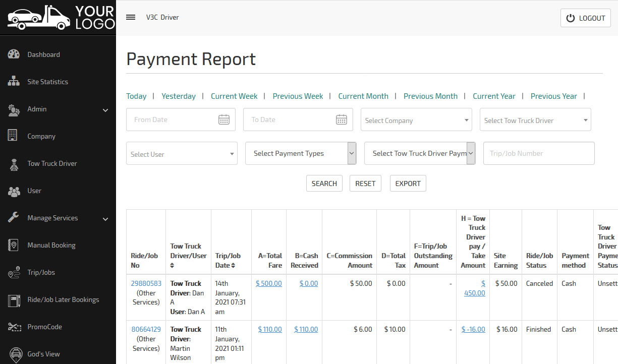Image resolution: width=618 pixels, height=364 pixels.
Task: Open the From Date calendar icon
Action: click(224, 119)
